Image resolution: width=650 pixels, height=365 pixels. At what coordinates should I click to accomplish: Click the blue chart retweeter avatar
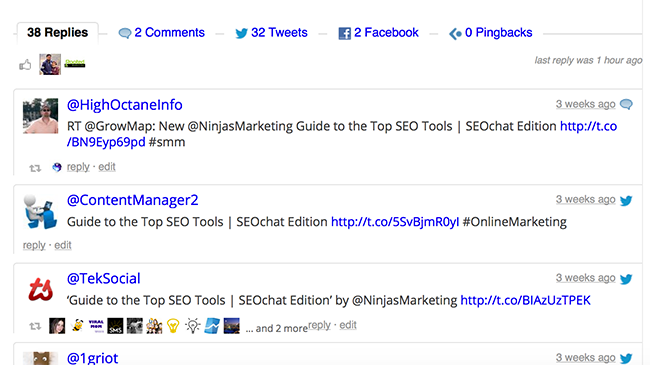(x=212, y=326)
